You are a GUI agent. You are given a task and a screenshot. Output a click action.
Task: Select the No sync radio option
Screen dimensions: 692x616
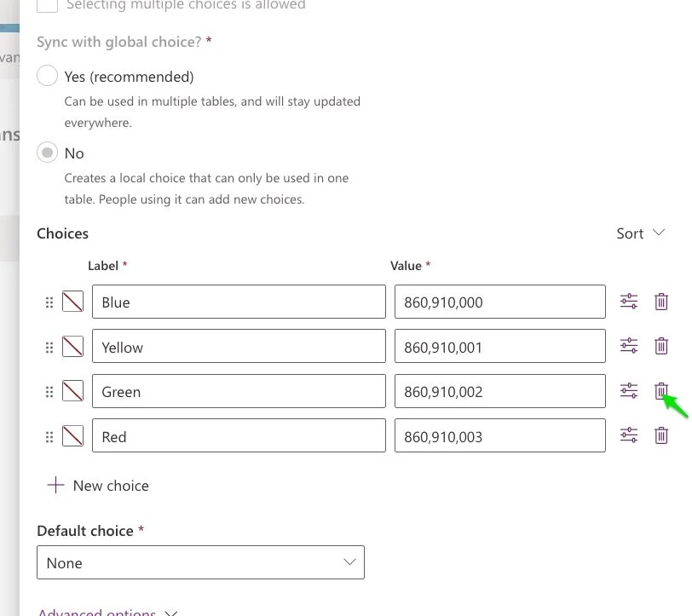[x=47, y=153]
